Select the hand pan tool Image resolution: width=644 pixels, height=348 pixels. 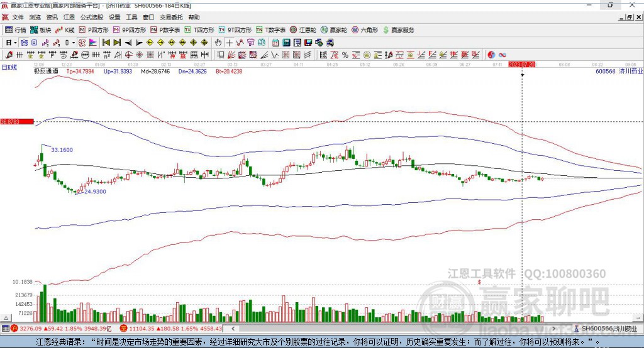click(x=218, y=43)
